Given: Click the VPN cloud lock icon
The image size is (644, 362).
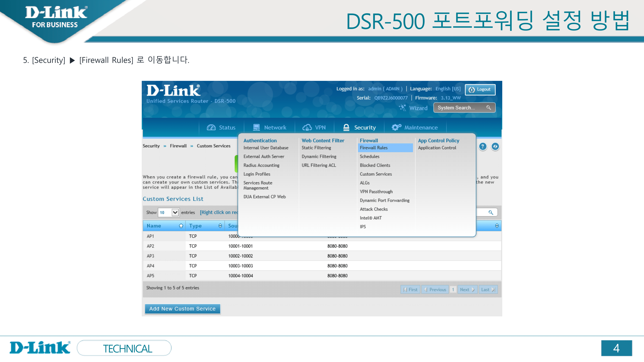Looking at the screenshot, I should point(307,127).
